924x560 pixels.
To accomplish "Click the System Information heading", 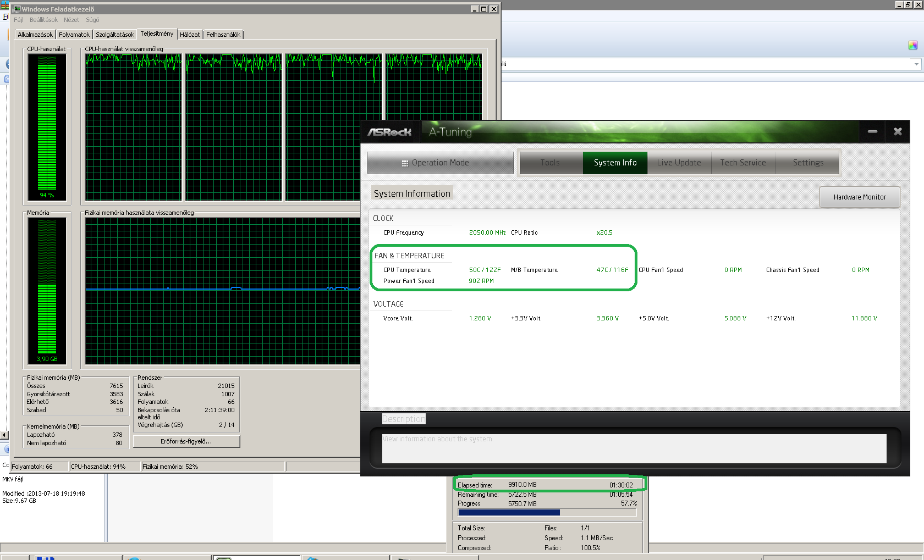I will point(412,193).
